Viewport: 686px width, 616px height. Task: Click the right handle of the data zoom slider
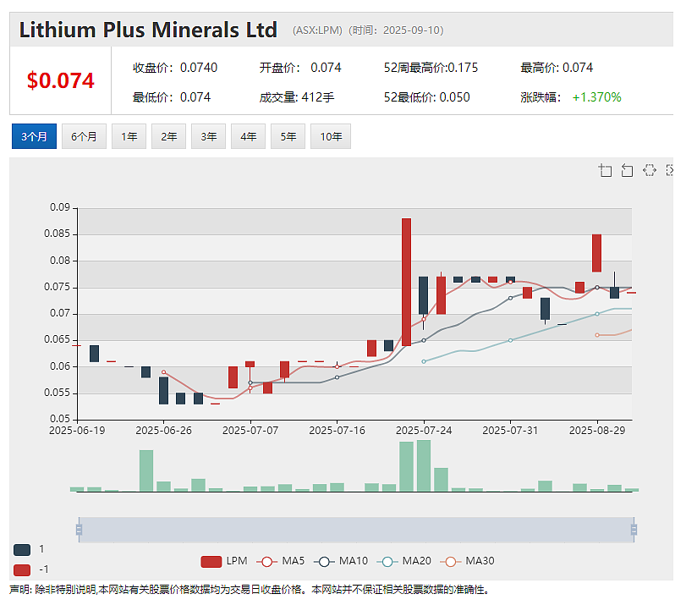pyautogui.click(x=634, y=530)
